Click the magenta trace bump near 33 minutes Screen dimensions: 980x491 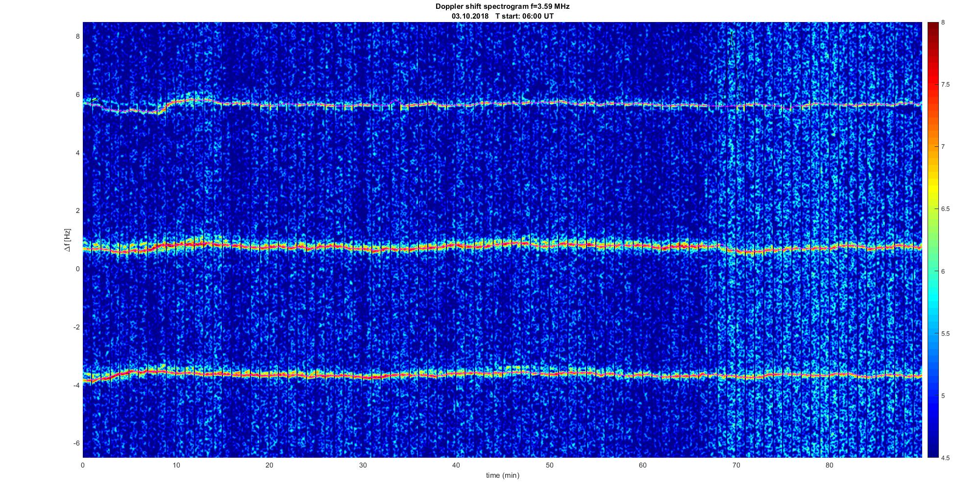395,101
